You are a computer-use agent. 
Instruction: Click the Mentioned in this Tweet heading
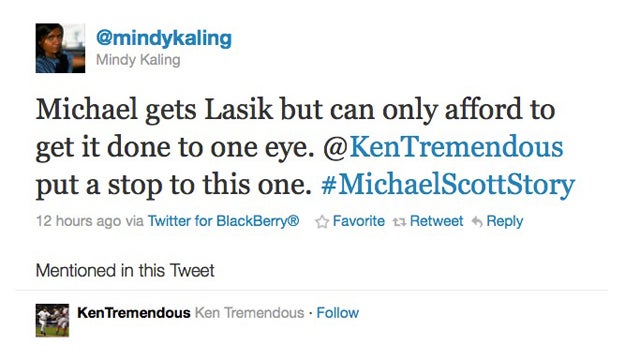click(125, 271)
